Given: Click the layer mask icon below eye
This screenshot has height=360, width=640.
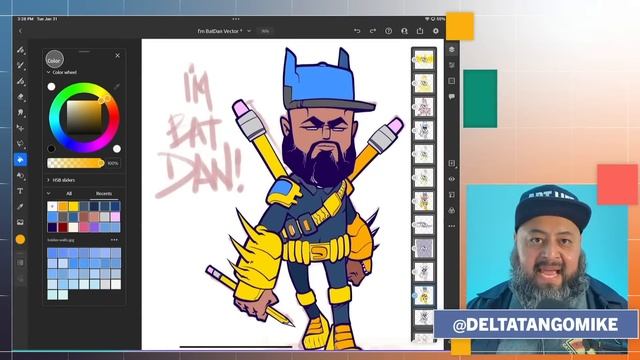Looking at the screenshot, I should [x=452, y=195].
